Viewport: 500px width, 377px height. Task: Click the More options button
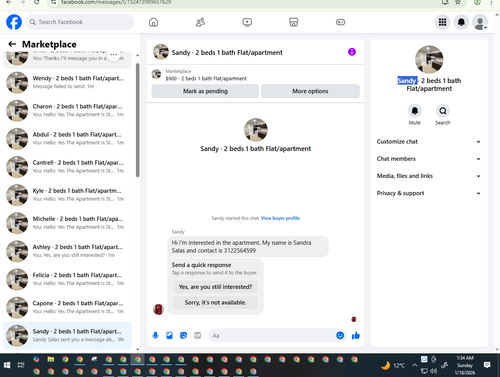(x=310, y=91)
